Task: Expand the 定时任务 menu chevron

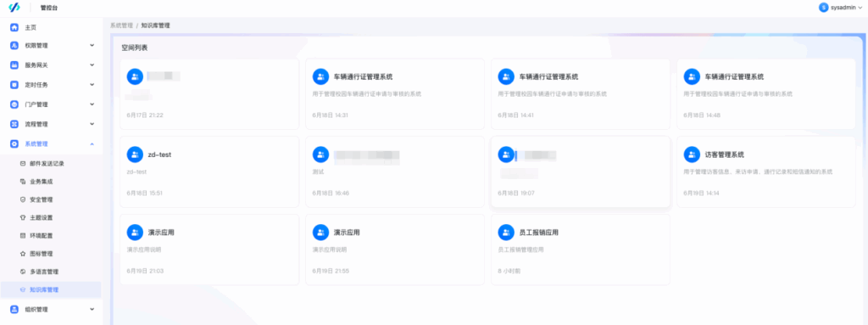Action: click(x=92, y=85)
